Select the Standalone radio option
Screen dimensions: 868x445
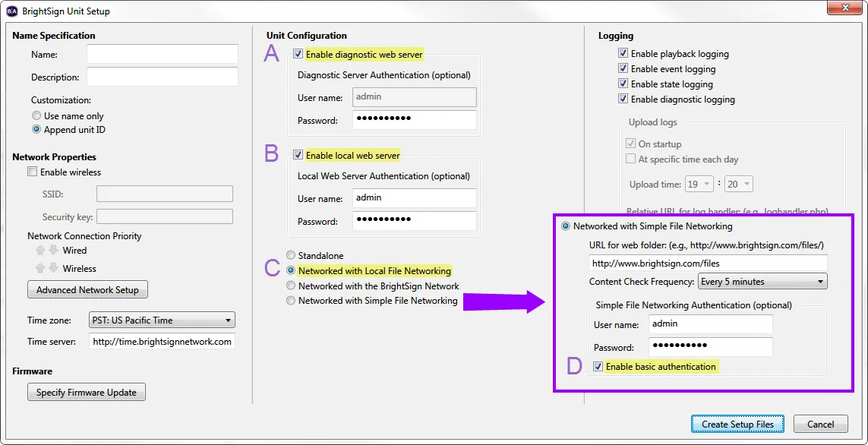[x=291, y=256]
